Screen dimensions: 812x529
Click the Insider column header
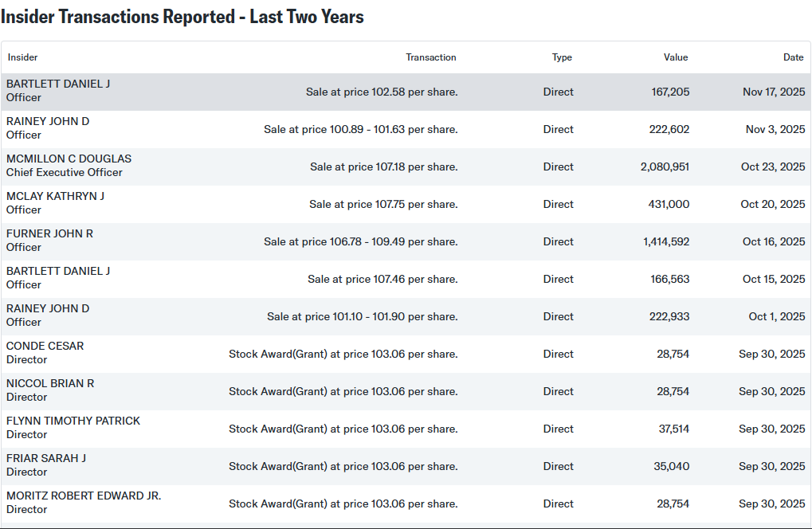point(23,57)
